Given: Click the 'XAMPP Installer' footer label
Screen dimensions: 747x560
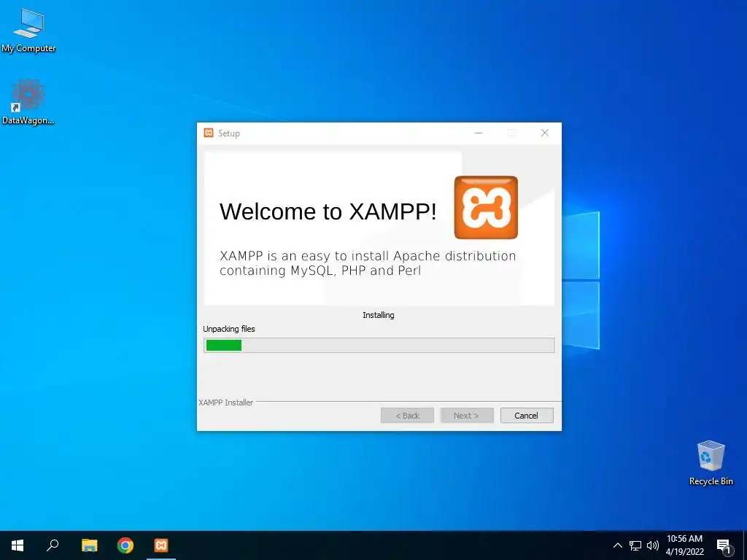Looking at the screenshot, I should [x=226, y=402].
